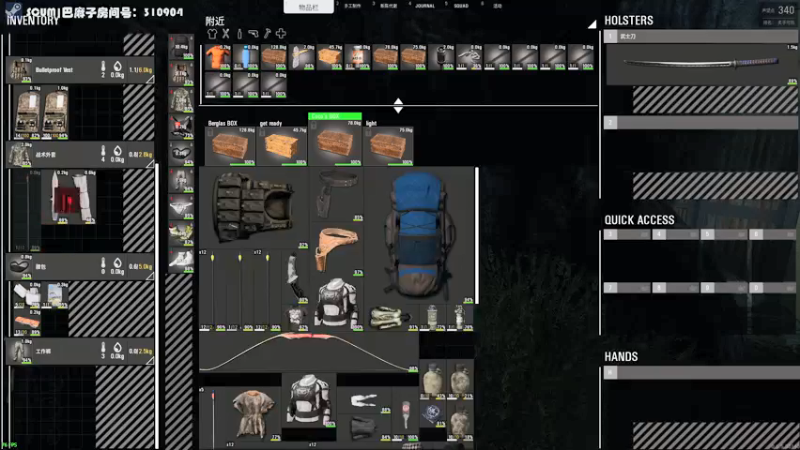Switch to the SQUAD tab
The height and width of the screenshot is (450, 800).
pyautogui.click(x=461, y=6)
